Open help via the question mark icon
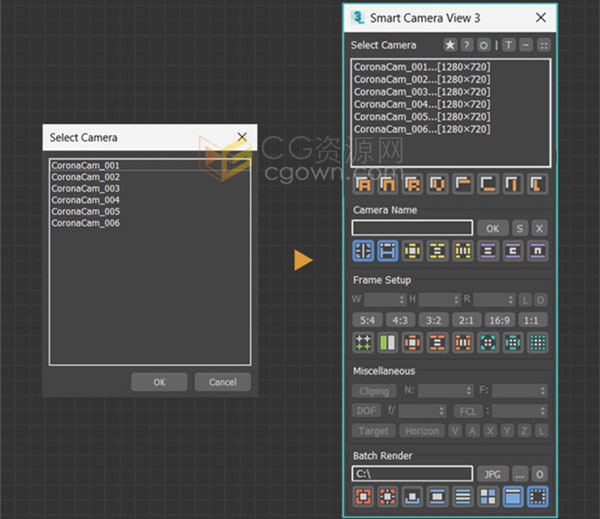 [x=468, y=46]
